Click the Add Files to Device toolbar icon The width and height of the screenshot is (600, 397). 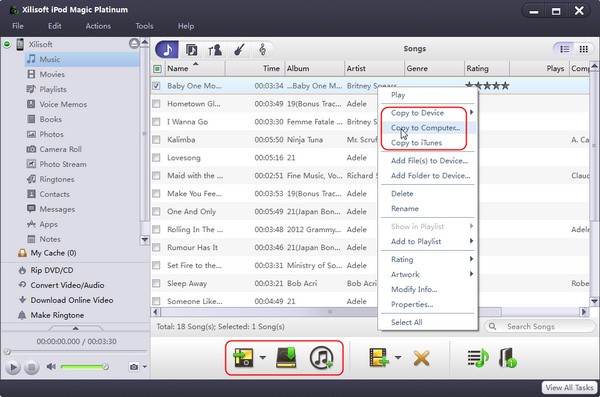coord(378,357)
